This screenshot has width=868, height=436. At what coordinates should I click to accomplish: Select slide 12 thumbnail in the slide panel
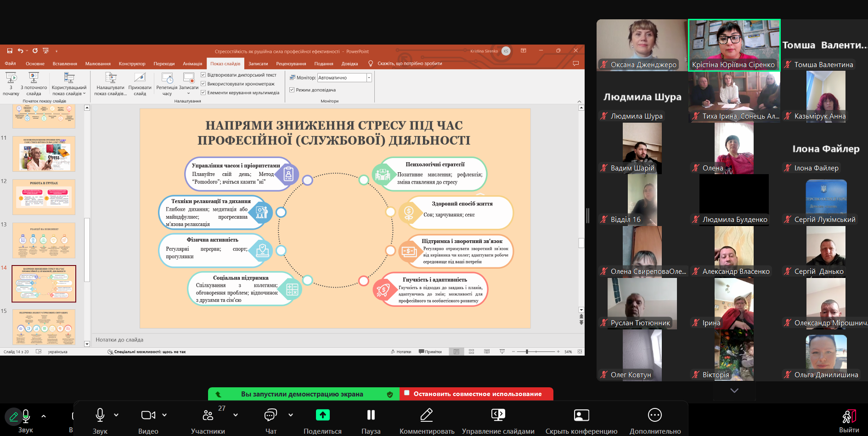coord(44,197)
